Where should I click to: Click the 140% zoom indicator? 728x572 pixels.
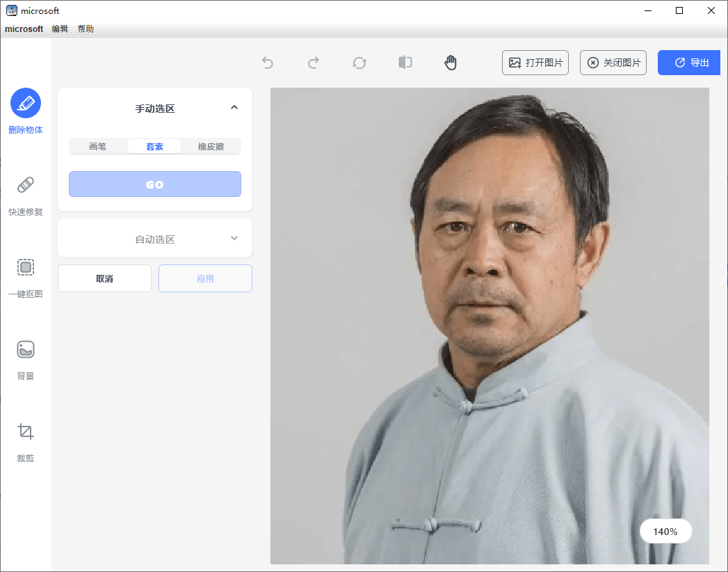[665, 531]
